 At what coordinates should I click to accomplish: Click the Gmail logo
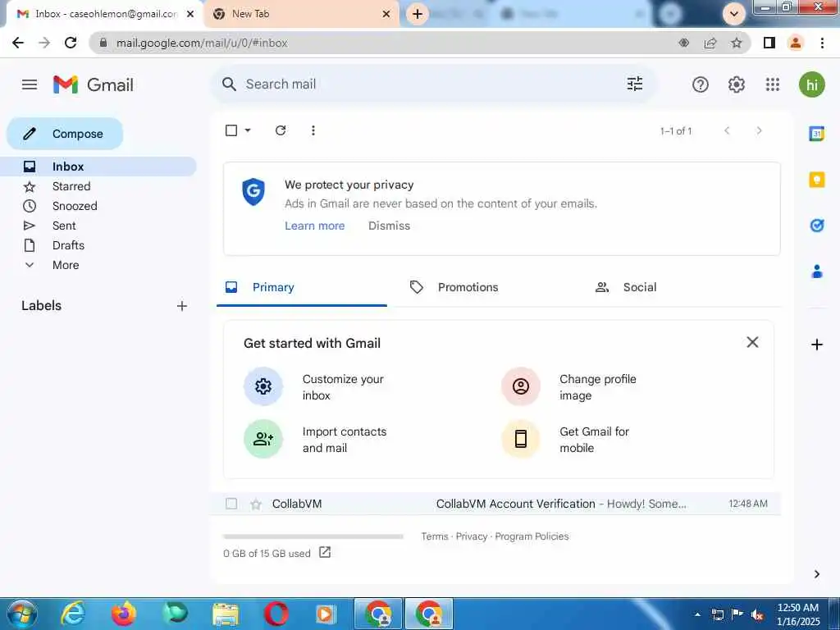(94, 84)
